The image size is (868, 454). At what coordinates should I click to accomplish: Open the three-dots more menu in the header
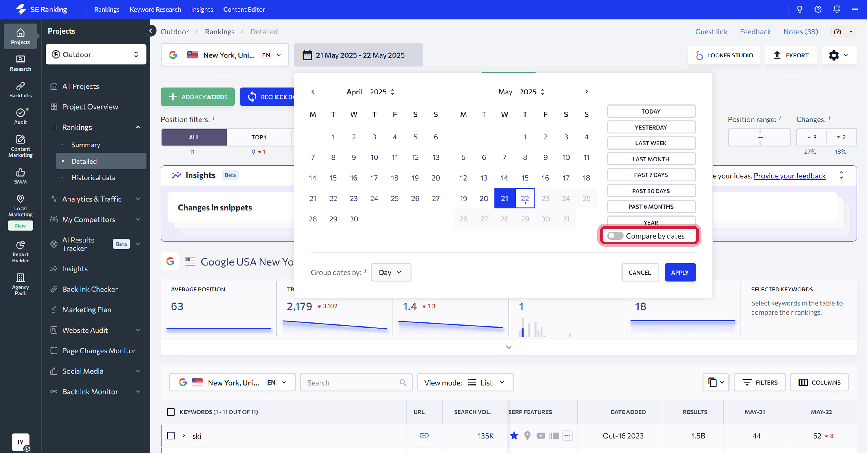pyautogui.click(x=855, y=9)
